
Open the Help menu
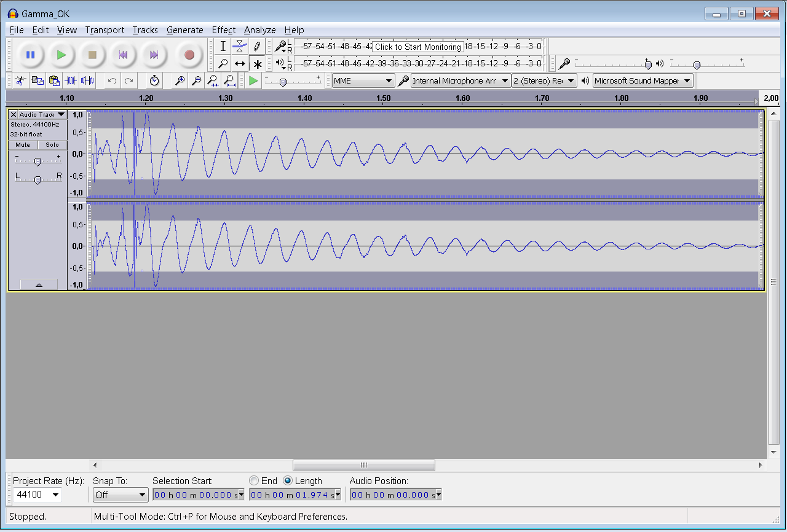pyautogui.click(x=295, y=30)
